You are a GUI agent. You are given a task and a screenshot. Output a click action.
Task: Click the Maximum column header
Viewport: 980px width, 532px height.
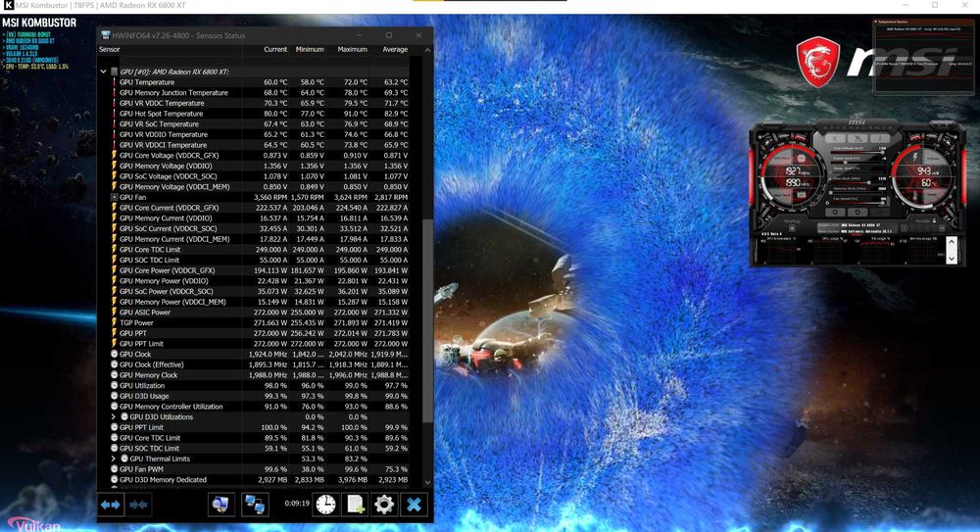[352, 49]
